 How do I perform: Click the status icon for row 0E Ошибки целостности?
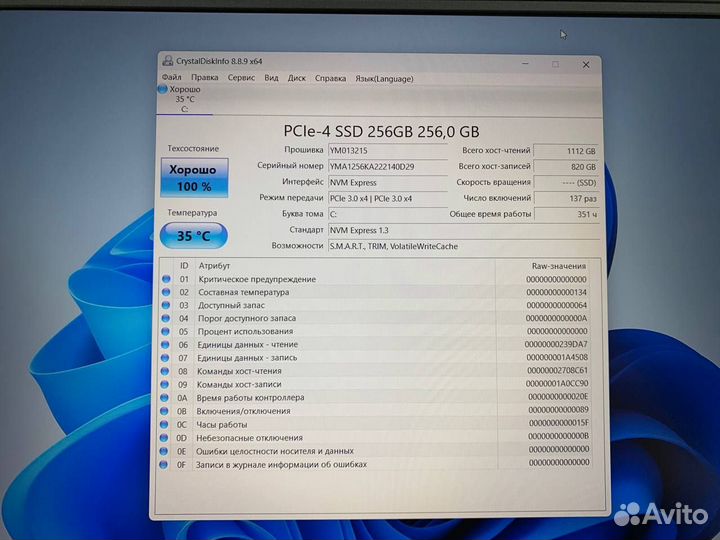click(163, 451)
